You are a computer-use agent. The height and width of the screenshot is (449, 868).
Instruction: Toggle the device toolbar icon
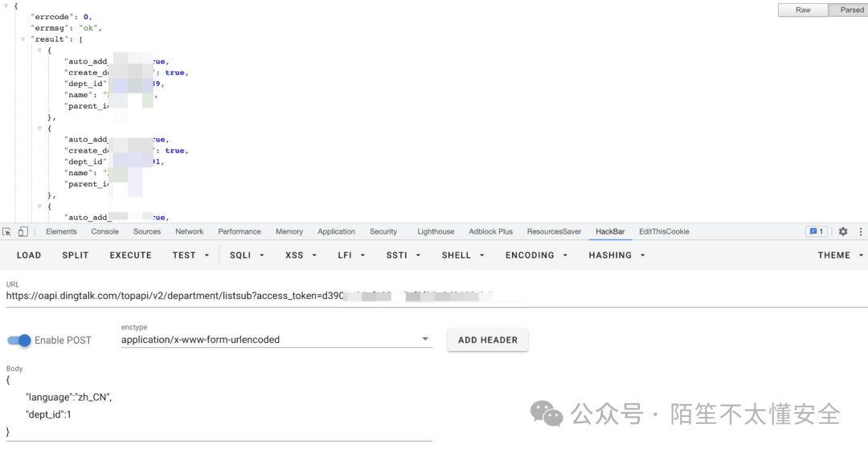pyautogui.click(x=23, y=231)
